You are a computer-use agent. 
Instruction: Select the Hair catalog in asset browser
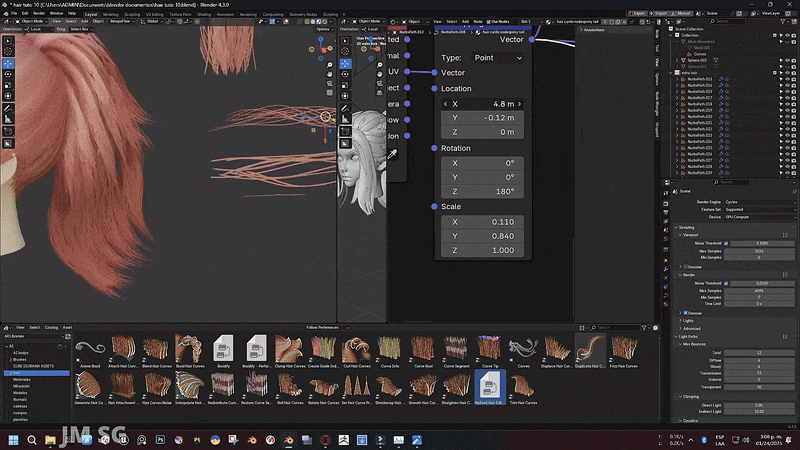(37, 373)
